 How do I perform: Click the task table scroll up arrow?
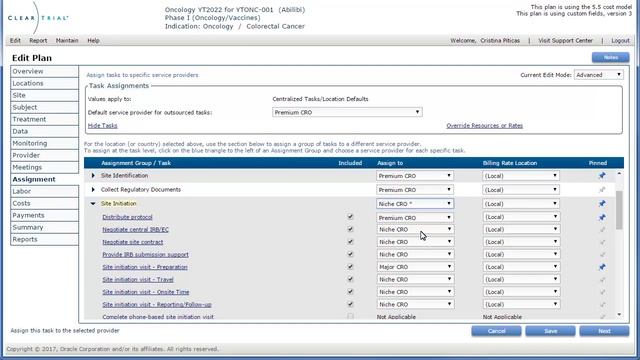pos(619,174)
